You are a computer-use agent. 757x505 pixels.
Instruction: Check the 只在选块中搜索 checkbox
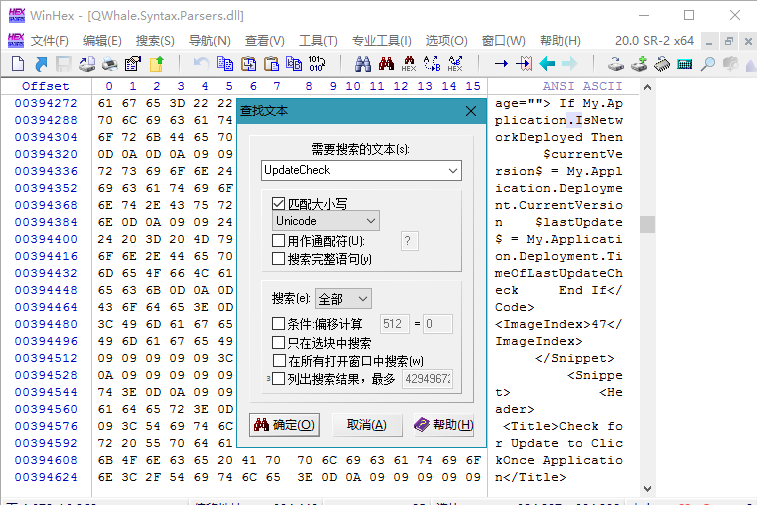pos(278,343)
